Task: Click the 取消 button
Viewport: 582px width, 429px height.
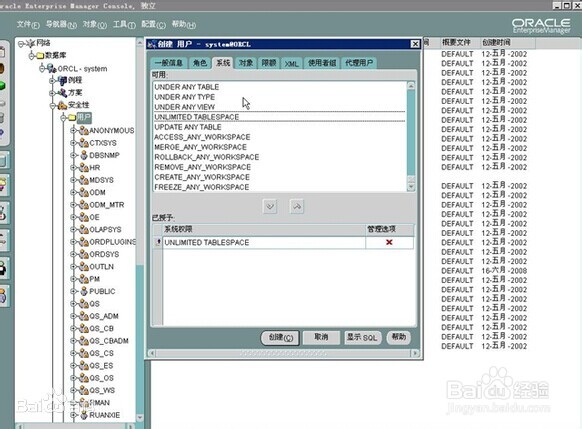Action: (x=321, y=337)
